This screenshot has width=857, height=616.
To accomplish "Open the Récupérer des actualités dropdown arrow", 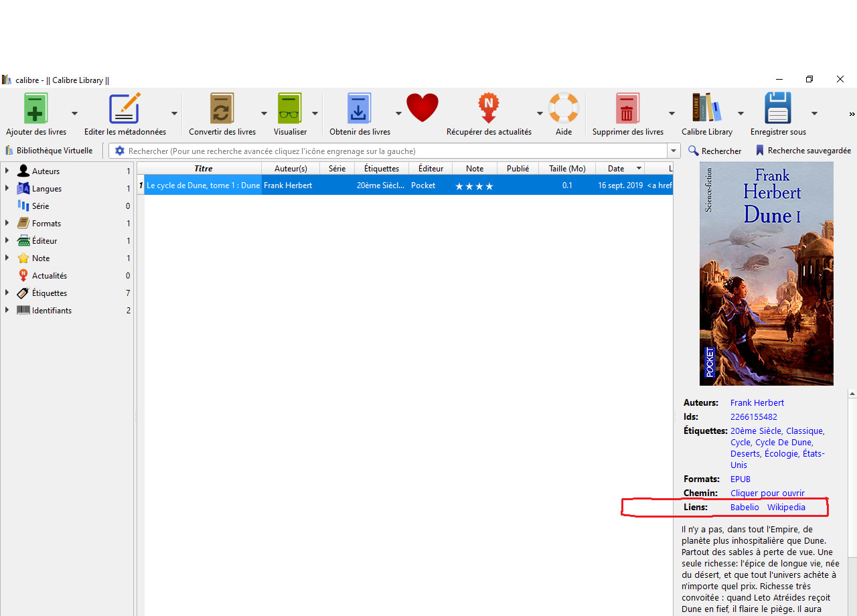I will 540,113.
